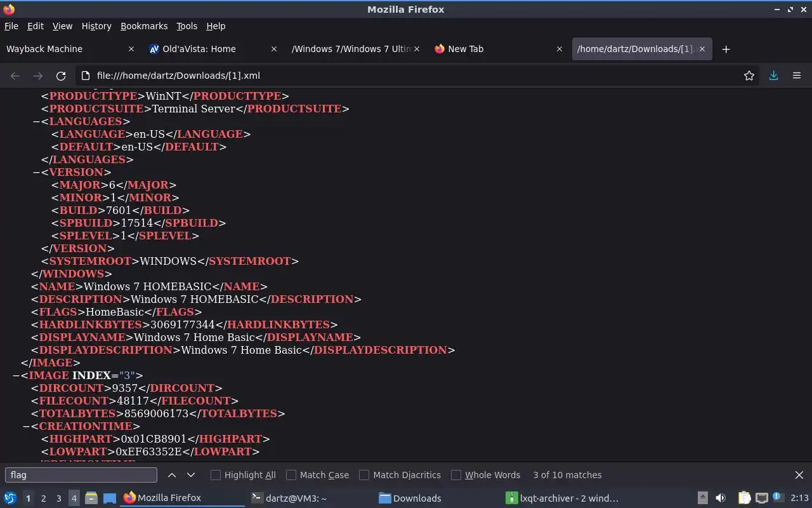Toggle Match Case option

pyautogui.click(x=291, y=475)
